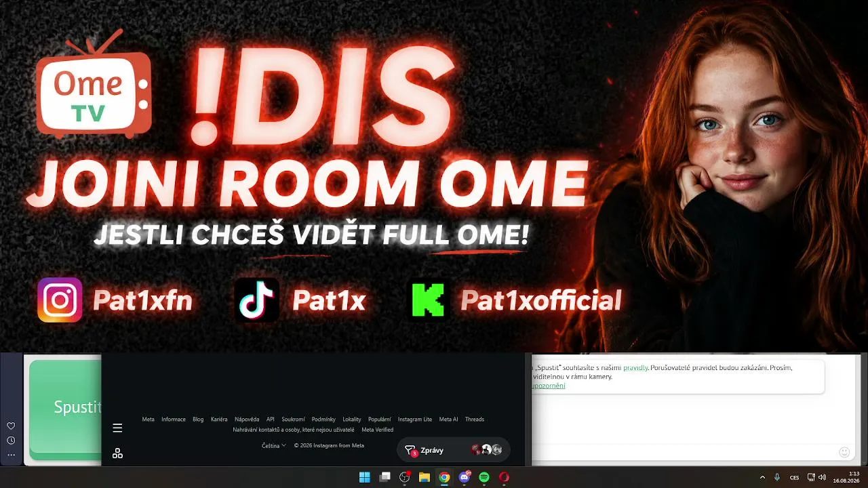Viewport: 868px width, 488px height.
Task: Open the clock history icon in left sidebar
Action: click(11, 441)
